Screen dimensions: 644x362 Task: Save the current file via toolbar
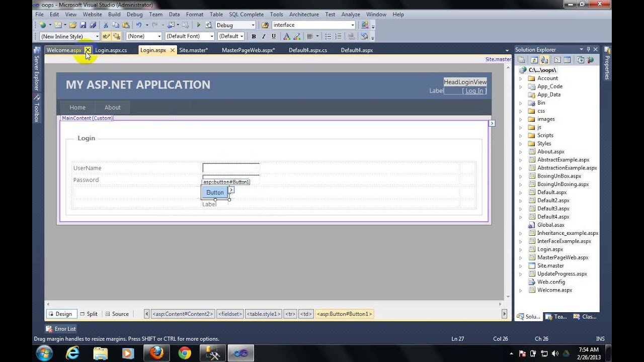click(83, 25)
